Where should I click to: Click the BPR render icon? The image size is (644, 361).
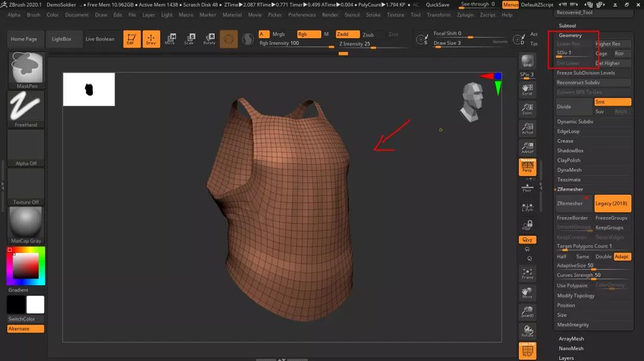click(527, 61)
